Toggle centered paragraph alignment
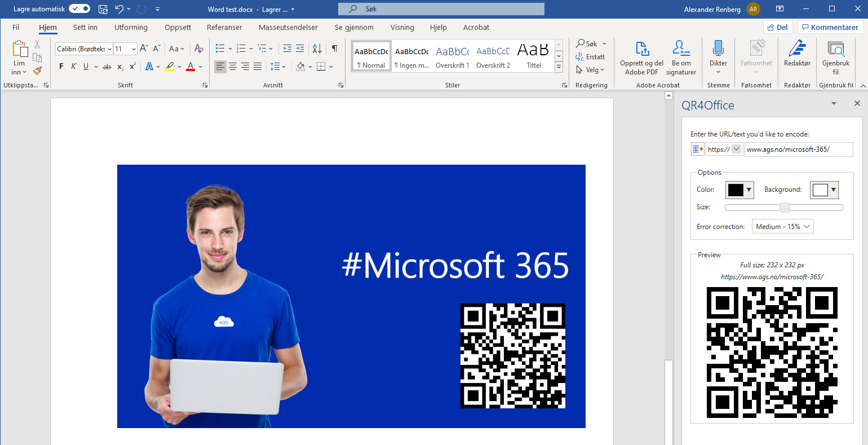Image resolution: width=868 pixels, height=445 pixels. (x=232, y=66)
